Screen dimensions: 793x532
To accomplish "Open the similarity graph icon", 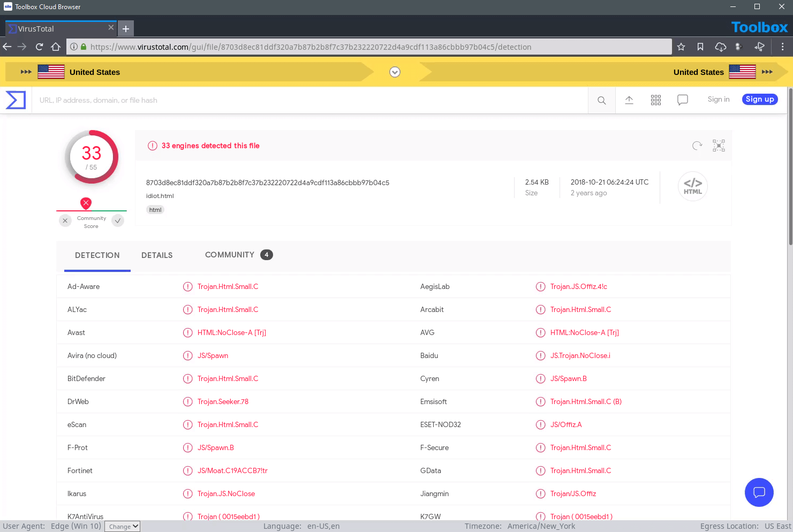I will [x=719, y=146].
